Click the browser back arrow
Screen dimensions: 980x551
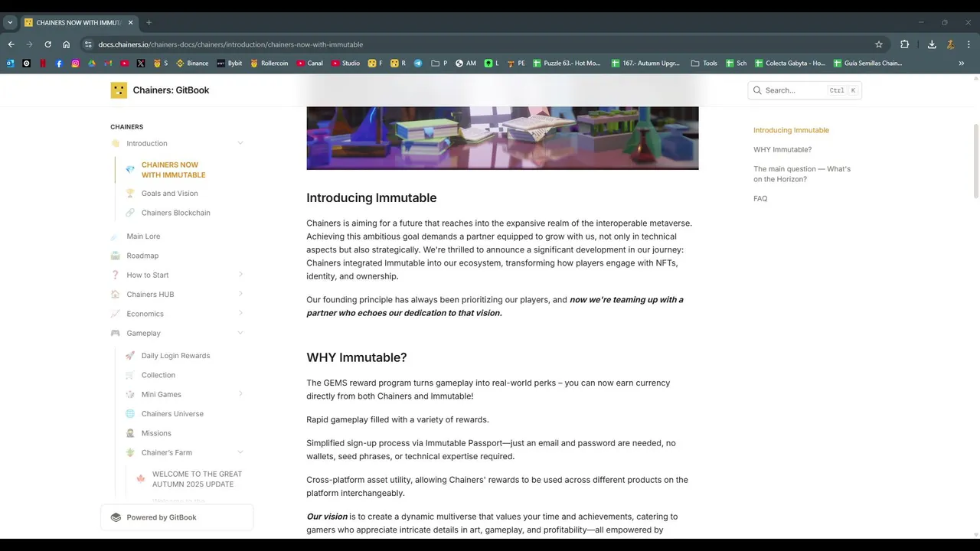(x=11, y=44)
